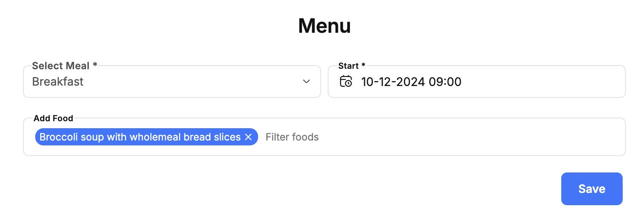Expand the Select Meal chevron arrow
The height and width of the screenshot is (222, 644).
(x=306, y=82)
